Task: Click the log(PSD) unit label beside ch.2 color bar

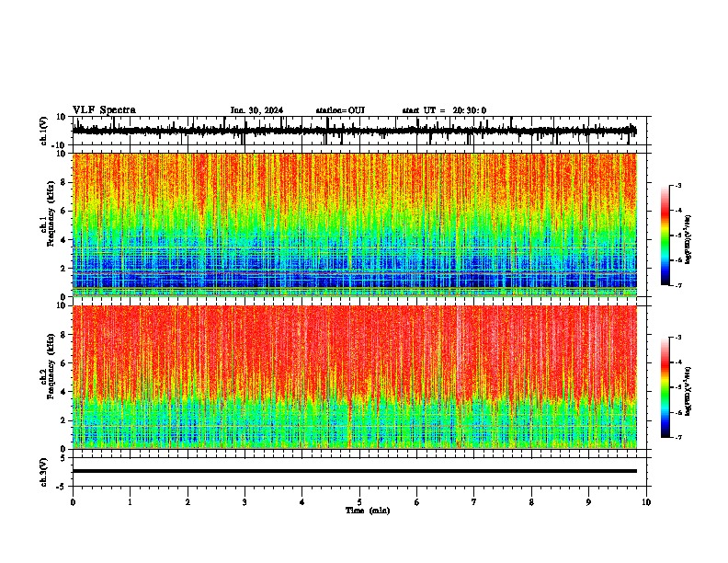Action: 688,391
